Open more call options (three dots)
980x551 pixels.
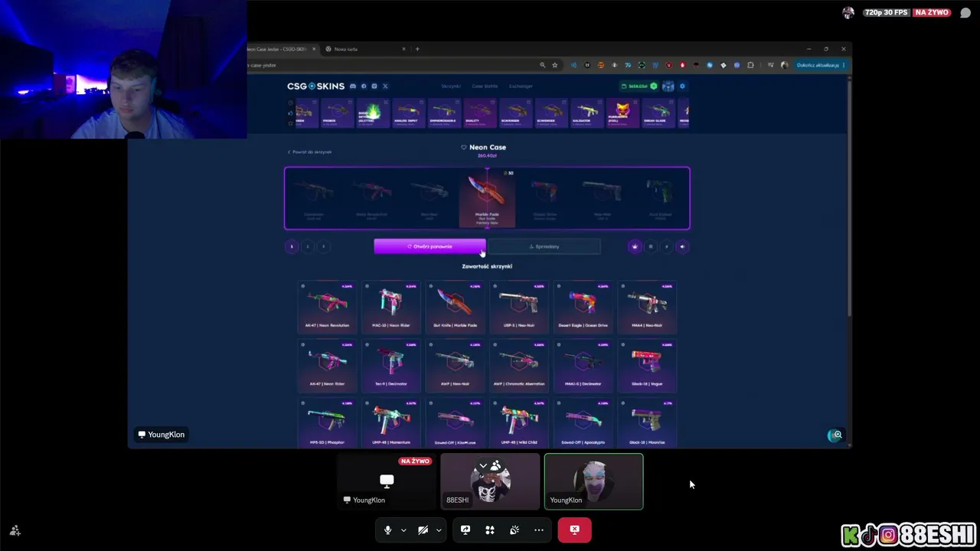[539, 530]
